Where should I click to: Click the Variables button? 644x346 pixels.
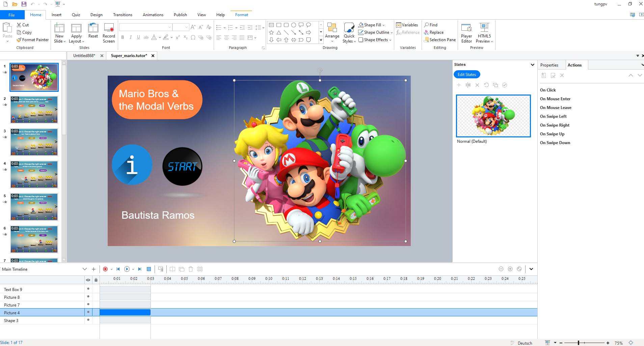pos(407,25)
